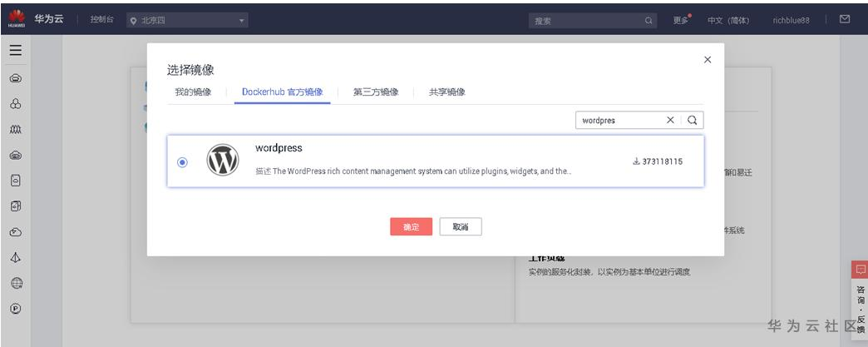Click the red feedback chat icon
The height and width of the screenshot is (347, 868).
860,270
